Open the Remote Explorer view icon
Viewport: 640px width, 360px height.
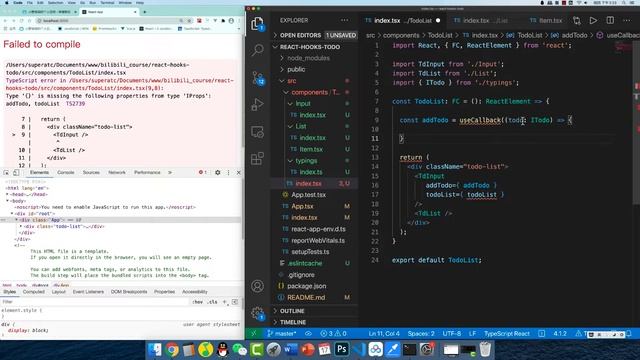pyautogui.click(x=258, y=131)
